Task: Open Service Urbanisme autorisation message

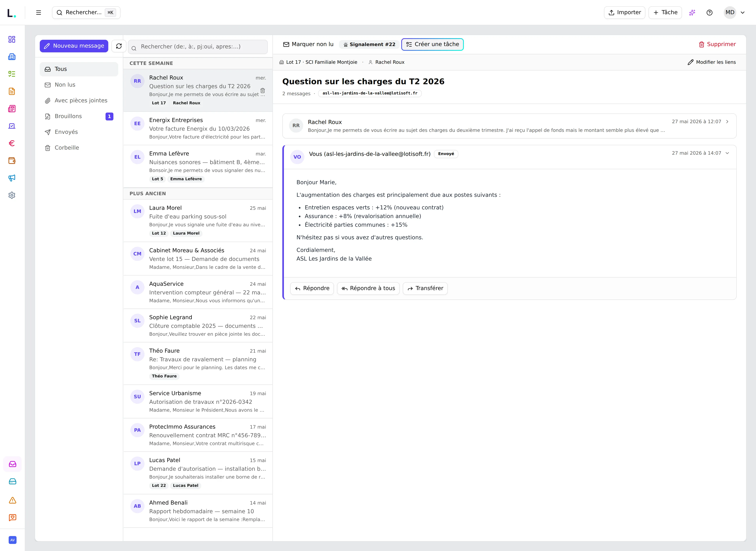Action: tap(198, 402)
